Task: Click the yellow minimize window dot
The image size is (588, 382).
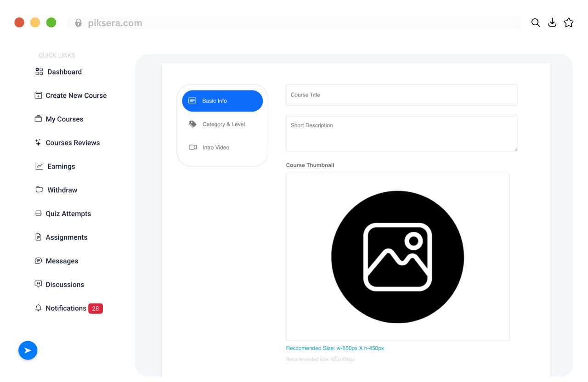Action: tap(35, 22)
